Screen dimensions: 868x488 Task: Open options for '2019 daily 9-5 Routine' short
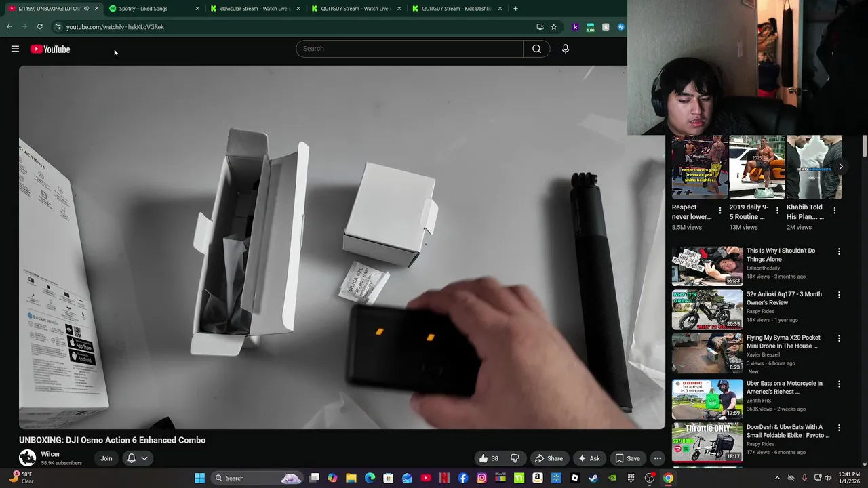tap(777, 211)
